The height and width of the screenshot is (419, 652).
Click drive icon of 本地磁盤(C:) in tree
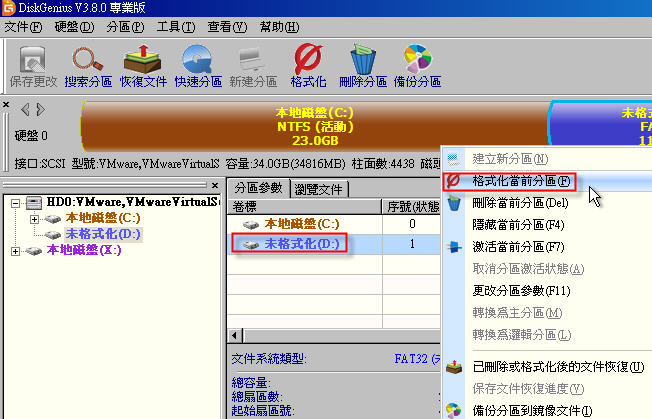53,219
